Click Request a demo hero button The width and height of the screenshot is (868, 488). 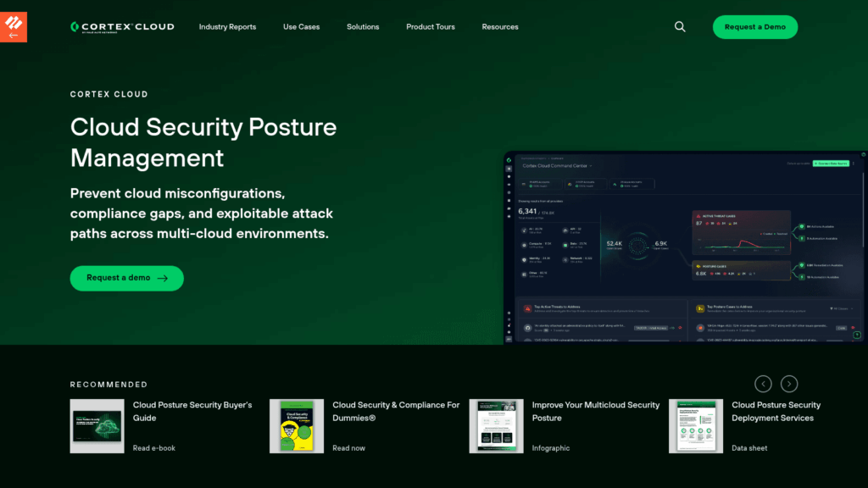pyautogui.click(x=127, y=278)
